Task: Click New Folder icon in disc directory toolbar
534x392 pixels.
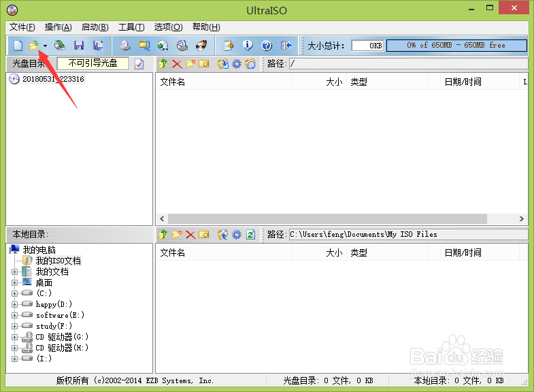Action: (190, 64)
